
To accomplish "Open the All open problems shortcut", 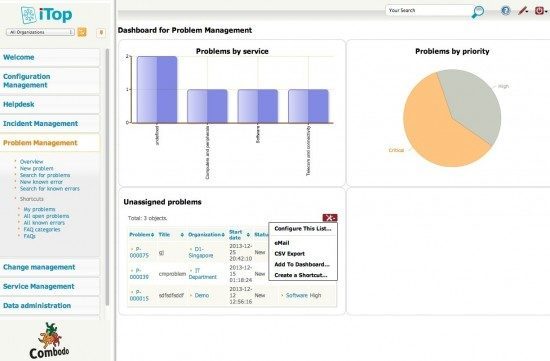I will tap(46, 216).
